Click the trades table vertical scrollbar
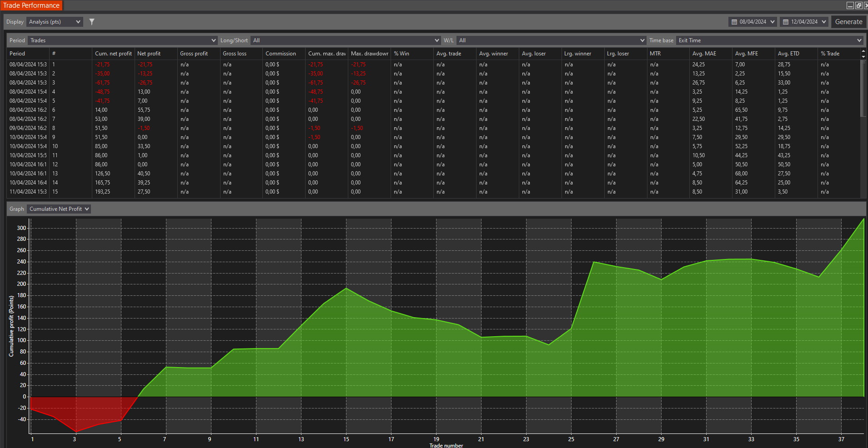Viewport: 868px width, 448px height. click(863, 89)
